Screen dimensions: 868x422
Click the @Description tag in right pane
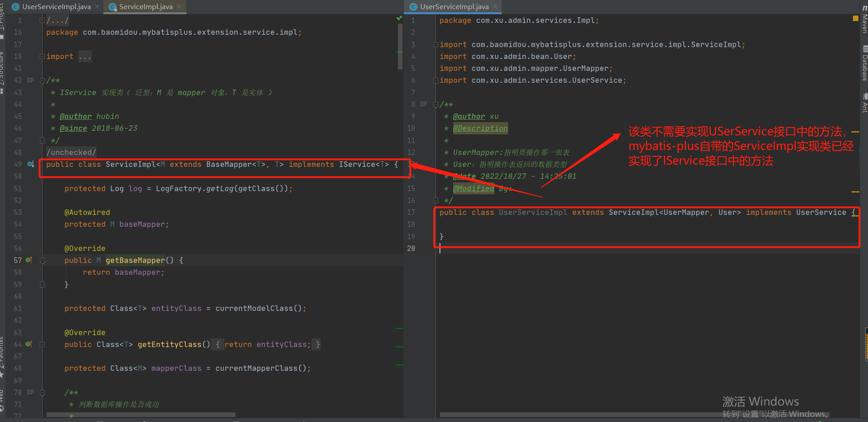480,128
